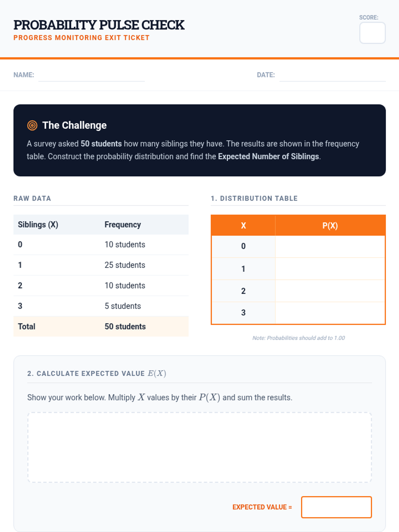Select the 25 students frequency row
Image resolution: width=399 pixels, height=532 pixels.
(x=101, y=265)
